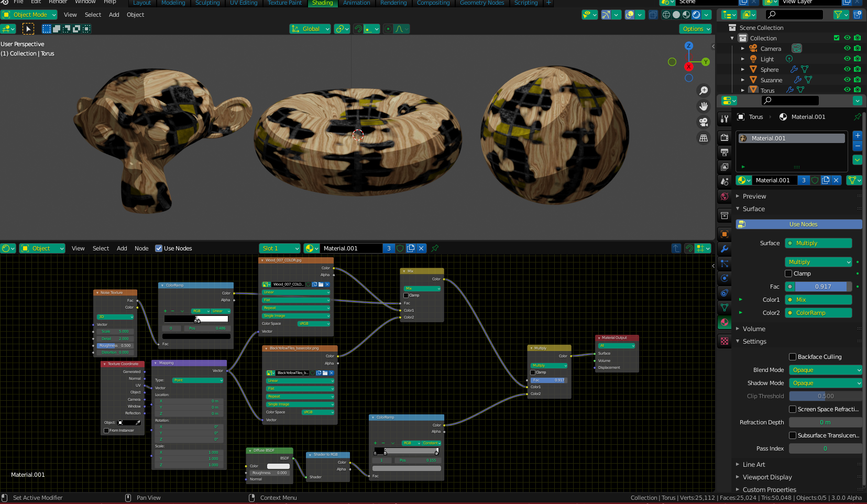This screenshot has width=867, height=504.
Task: Hide Camera in viewport via eye icon
Action: pos(847,48)
